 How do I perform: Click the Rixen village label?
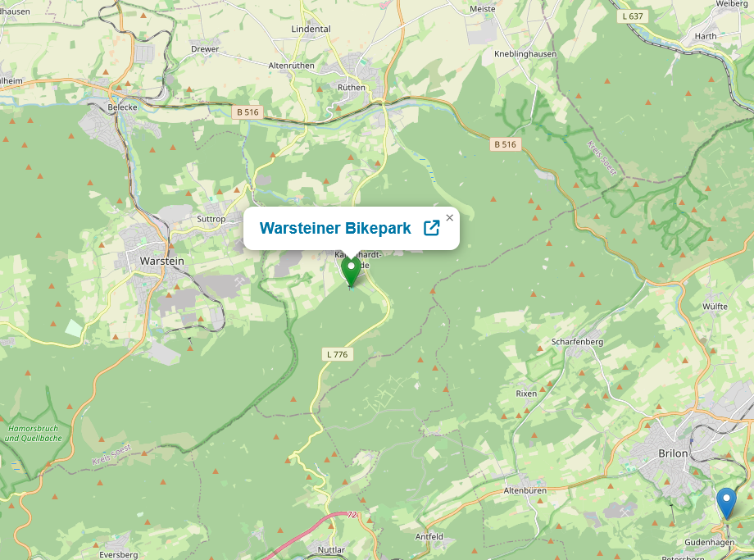tap(526, 394)
